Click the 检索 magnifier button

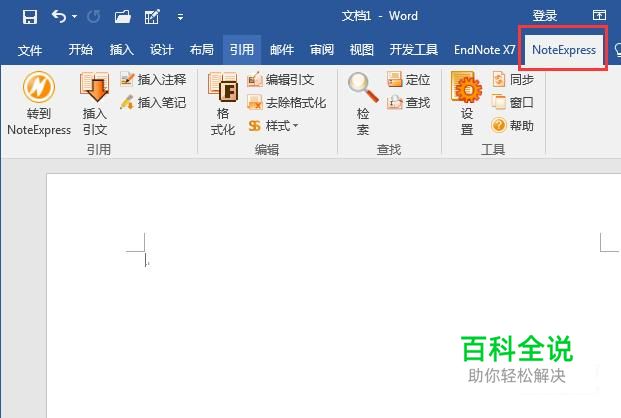[x=363, y=104]
